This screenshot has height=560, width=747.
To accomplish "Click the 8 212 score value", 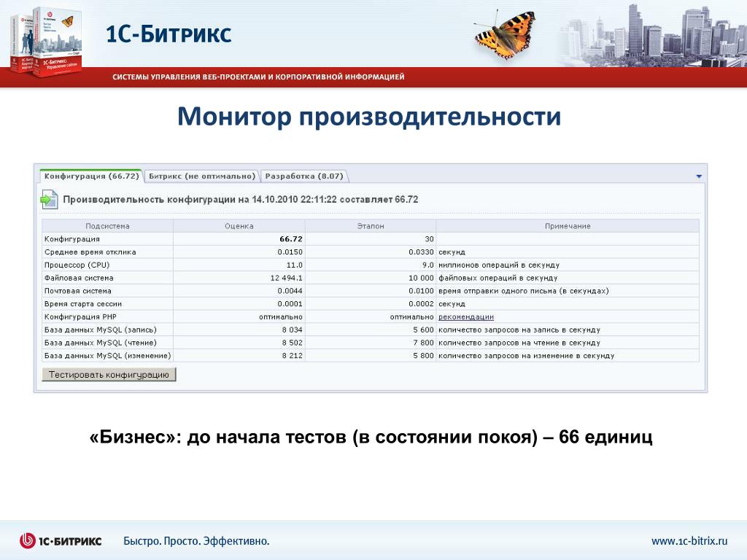I will click(x=292, y=355).
